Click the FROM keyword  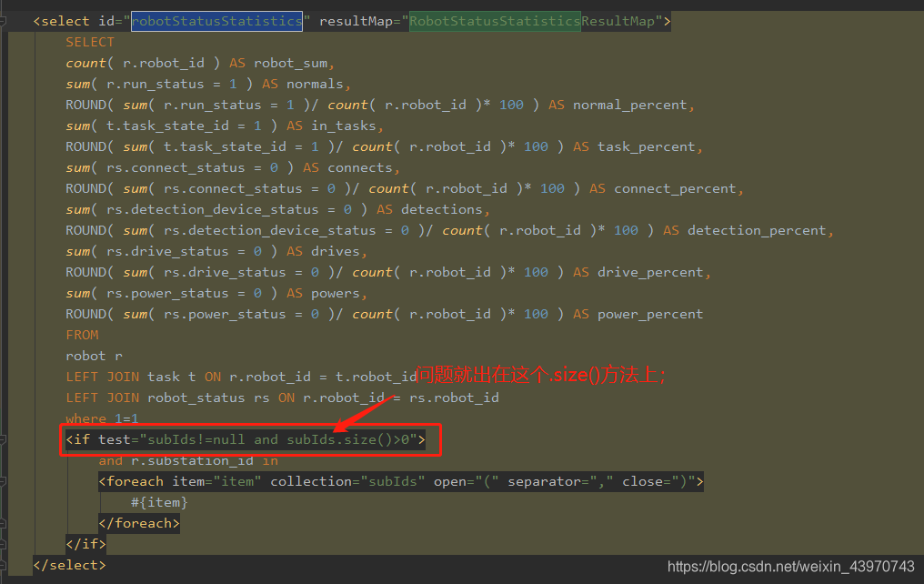pyautogui.click(x=82, y=334)
